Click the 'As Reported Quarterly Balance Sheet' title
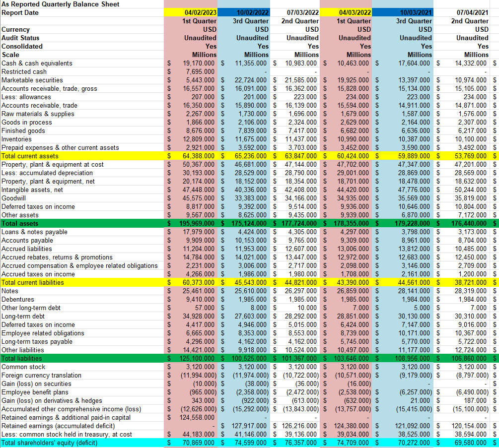Viewport: 499px width, 448px height. click(x=60, y=4)
